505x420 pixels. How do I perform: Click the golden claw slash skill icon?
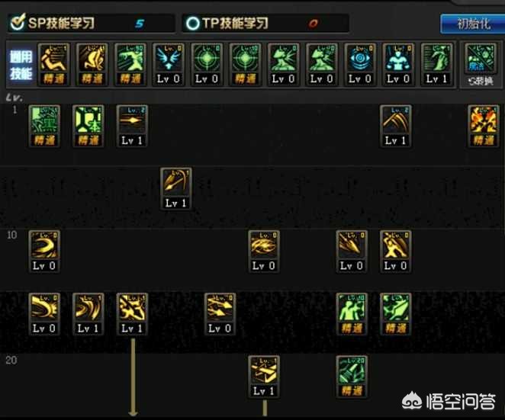click(395, 126)
